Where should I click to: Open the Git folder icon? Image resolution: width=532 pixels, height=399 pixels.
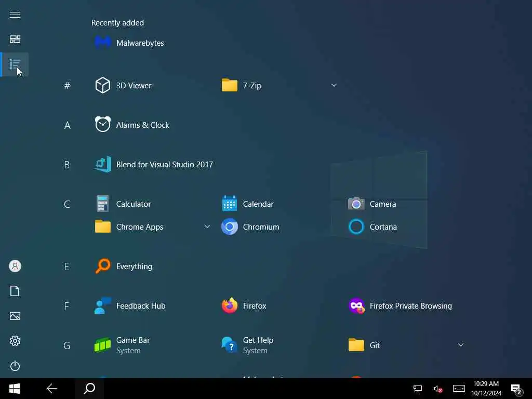(x=356, y=345)
